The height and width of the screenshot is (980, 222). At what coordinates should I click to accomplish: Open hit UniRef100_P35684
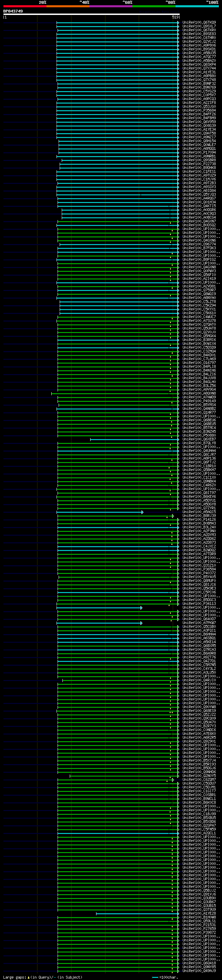point(199,110)
